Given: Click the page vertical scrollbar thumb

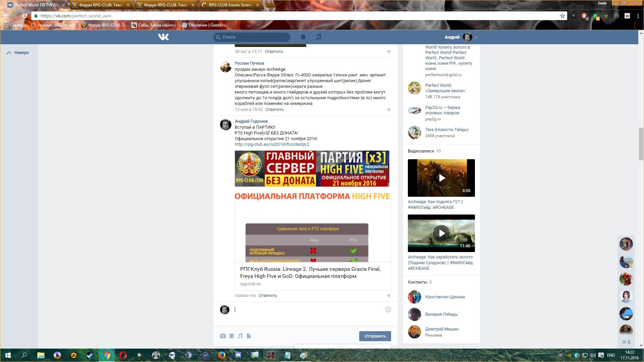Looking at the screenshot, I should click(641, 144).
